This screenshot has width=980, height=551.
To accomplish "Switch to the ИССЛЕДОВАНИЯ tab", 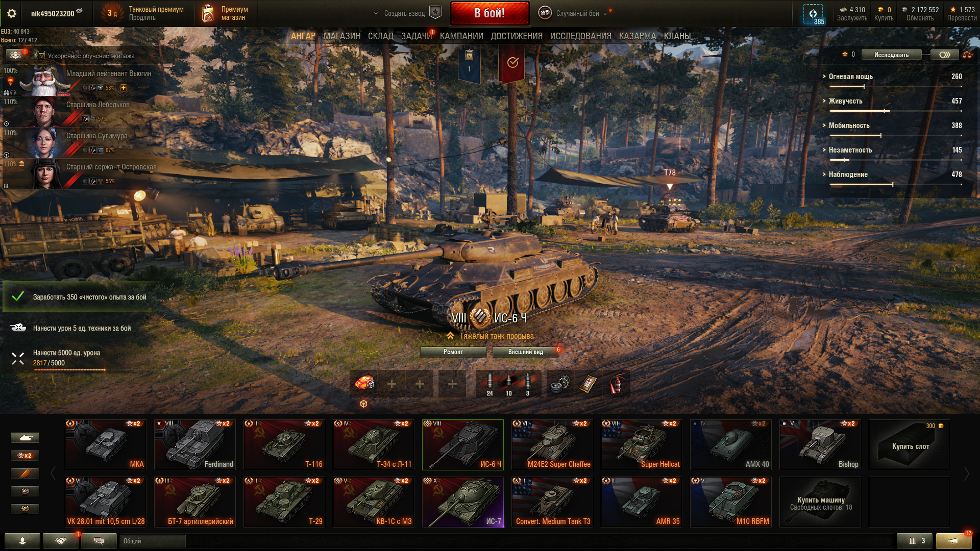I will (580, 36).
